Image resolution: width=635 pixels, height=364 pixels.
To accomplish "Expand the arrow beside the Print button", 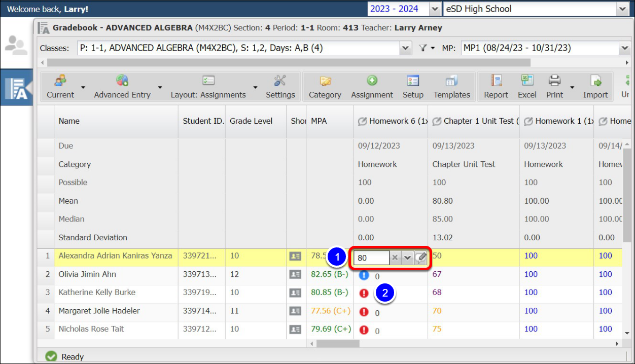I will point(572,87).
